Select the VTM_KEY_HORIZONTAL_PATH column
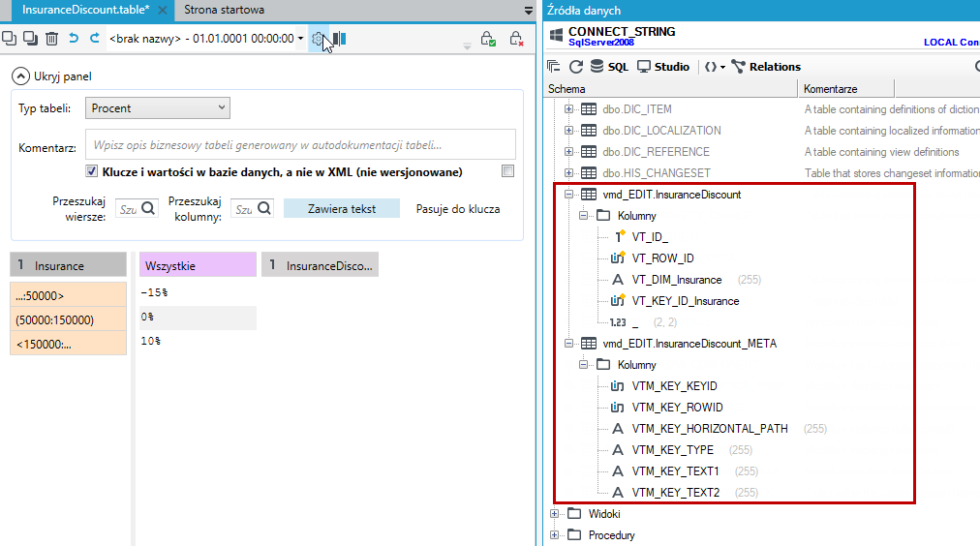The width and height of the screenshot is (980, 546). pyautogui.click(x=710, y=429)
